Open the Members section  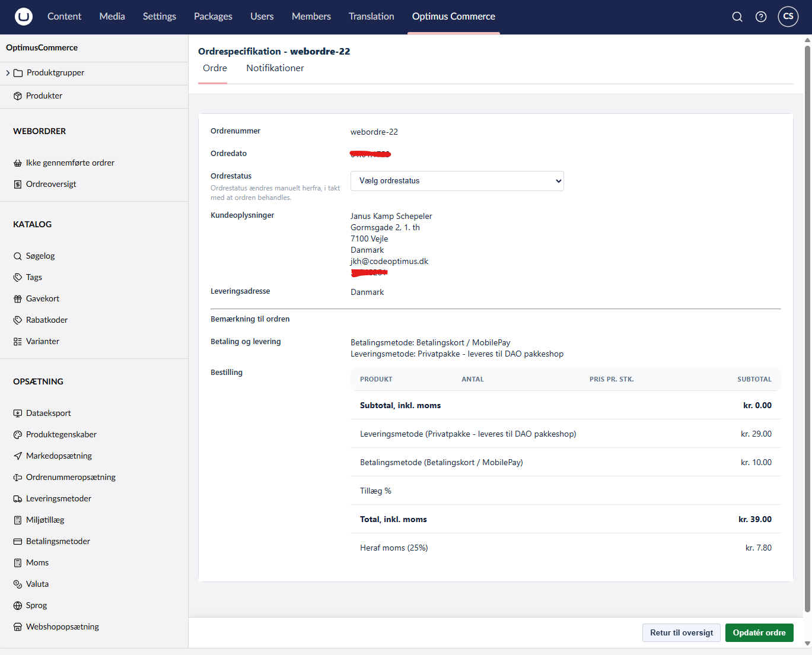(311, 17)
